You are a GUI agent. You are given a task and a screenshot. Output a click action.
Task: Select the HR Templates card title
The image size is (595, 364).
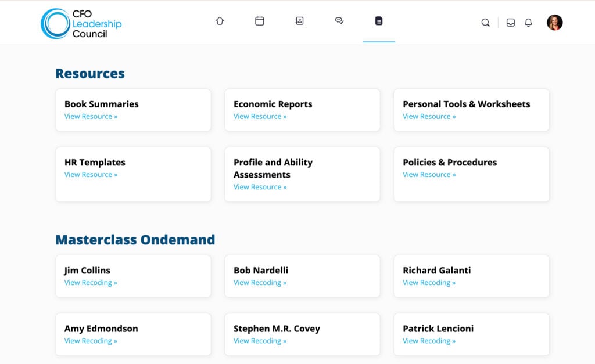point(95,163)
